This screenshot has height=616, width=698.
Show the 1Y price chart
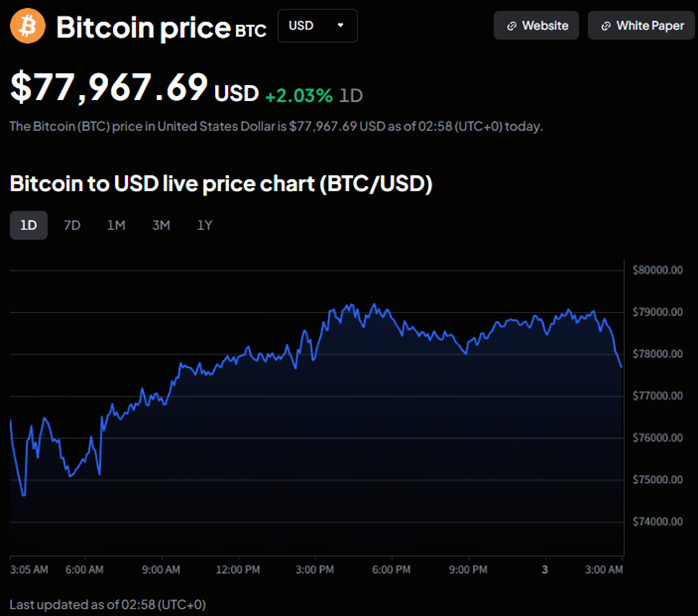(205, 225)
